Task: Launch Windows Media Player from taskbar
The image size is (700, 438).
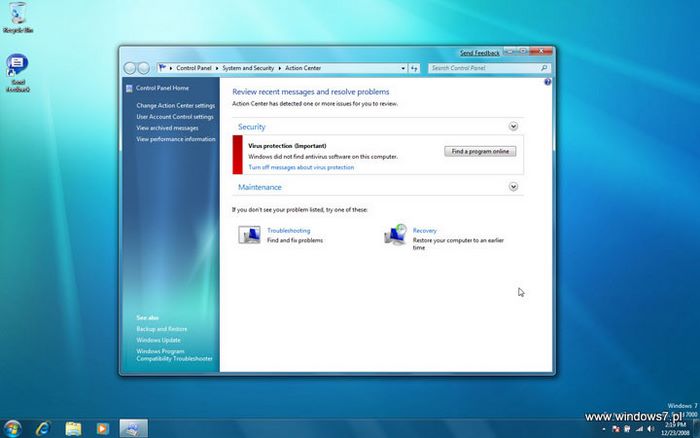Action: tap(102, 429)
